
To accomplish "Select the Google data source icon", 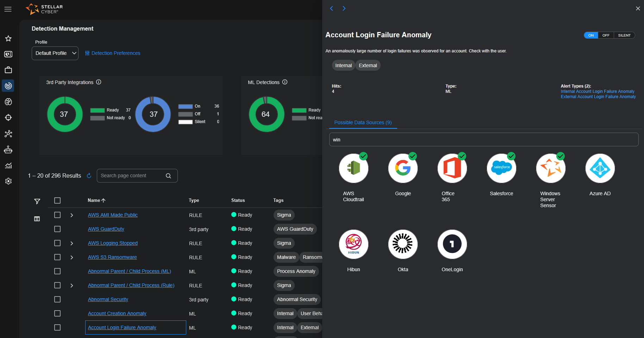I will coord(403,168).
